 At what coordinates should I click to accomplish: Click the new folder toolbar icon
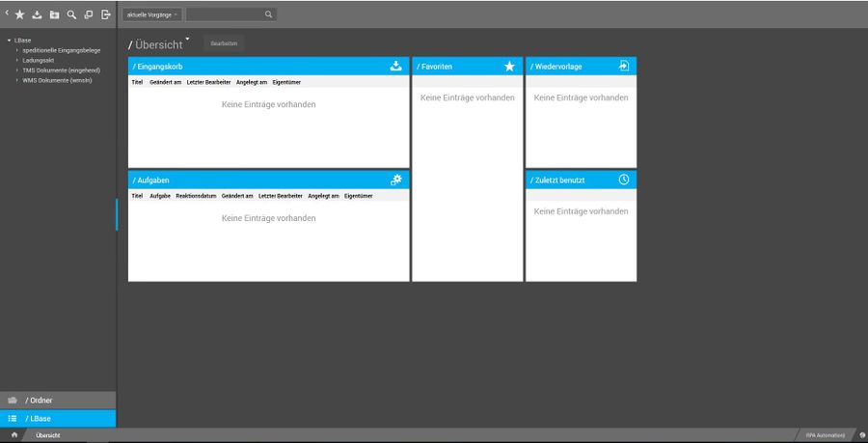point(54,14)
